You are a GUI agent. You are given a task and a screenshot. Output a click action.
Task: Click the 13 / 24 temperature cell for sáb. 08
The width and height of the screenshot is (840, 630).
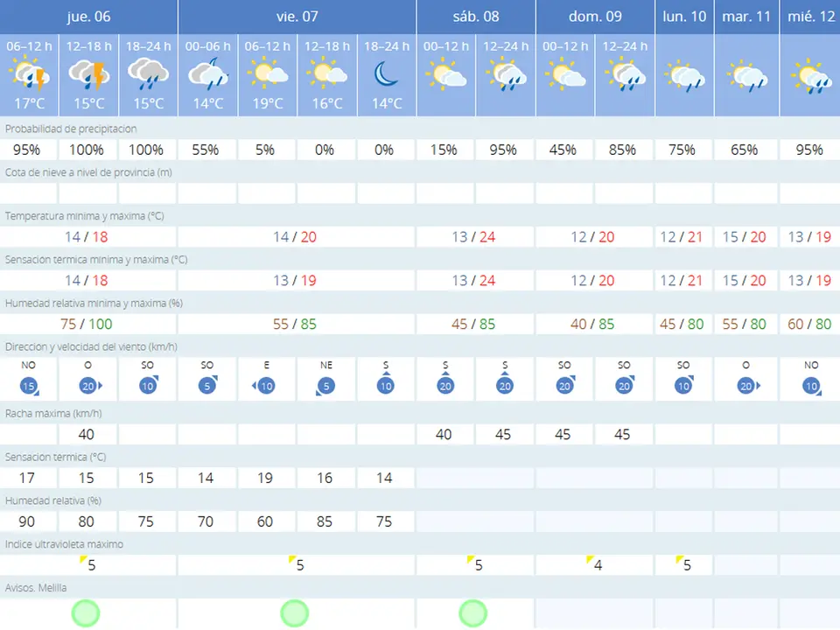[473, 237]
